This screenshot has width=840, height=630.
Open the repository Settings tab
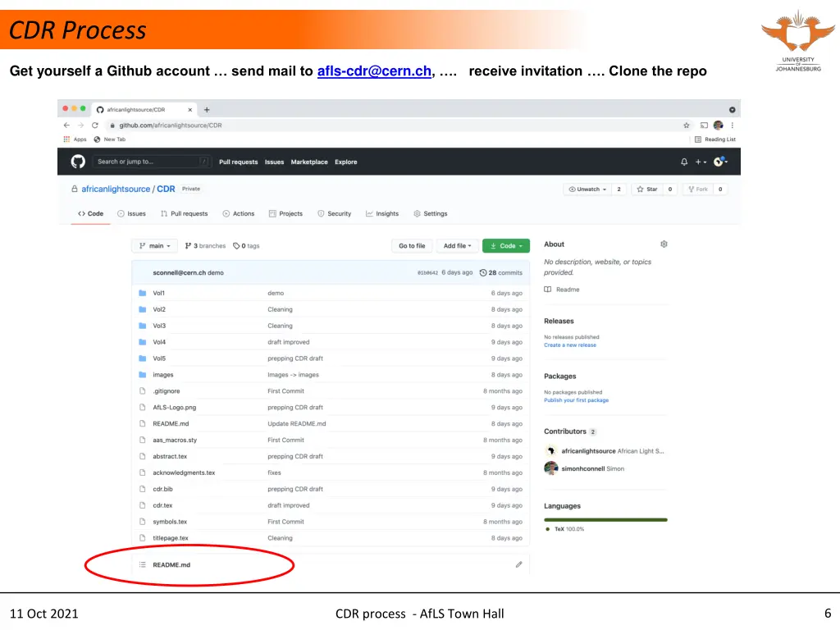coord(430,214)
